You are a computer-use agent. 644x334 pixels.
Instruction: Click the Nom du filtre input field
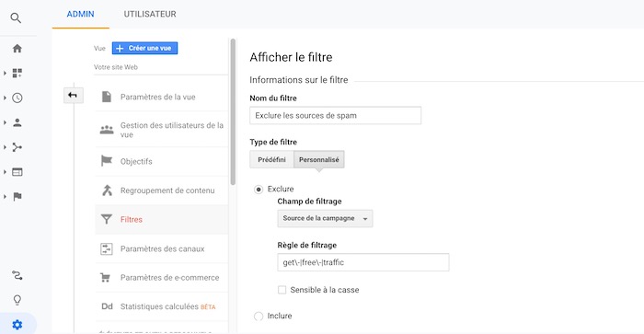(x=335, y=115)
